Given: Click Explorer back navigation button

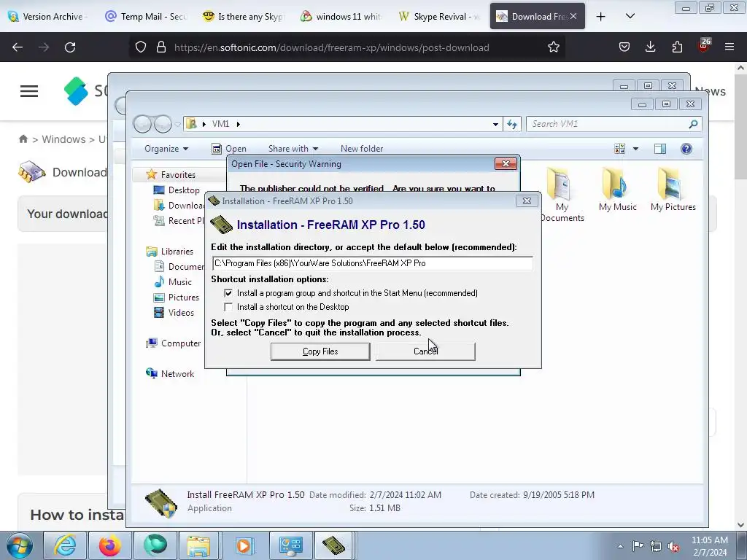Looking at the screenshot, I should 142,124.
